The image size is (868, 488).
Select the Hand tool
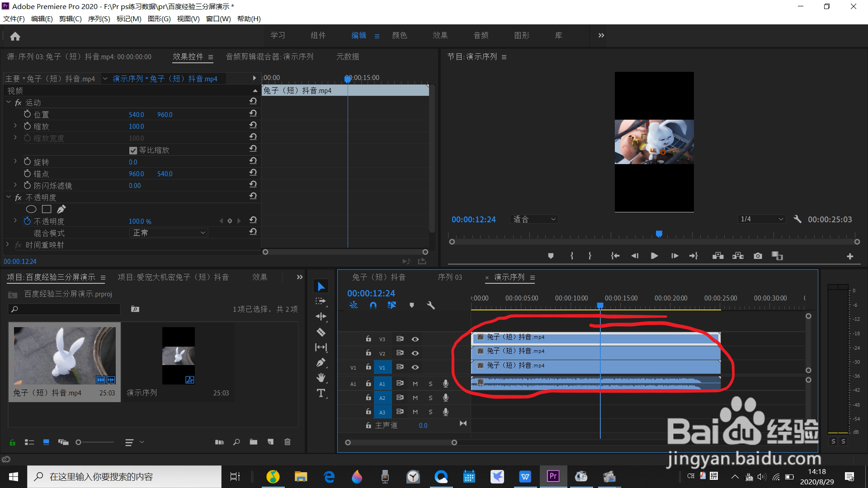(x=321, y=378)
